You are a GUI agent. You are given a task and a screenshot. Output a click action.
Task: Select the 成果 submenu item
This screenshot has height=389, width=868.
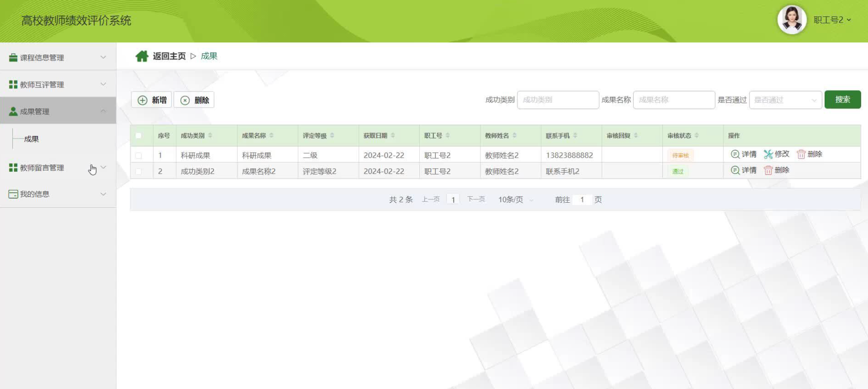(31, 139)
